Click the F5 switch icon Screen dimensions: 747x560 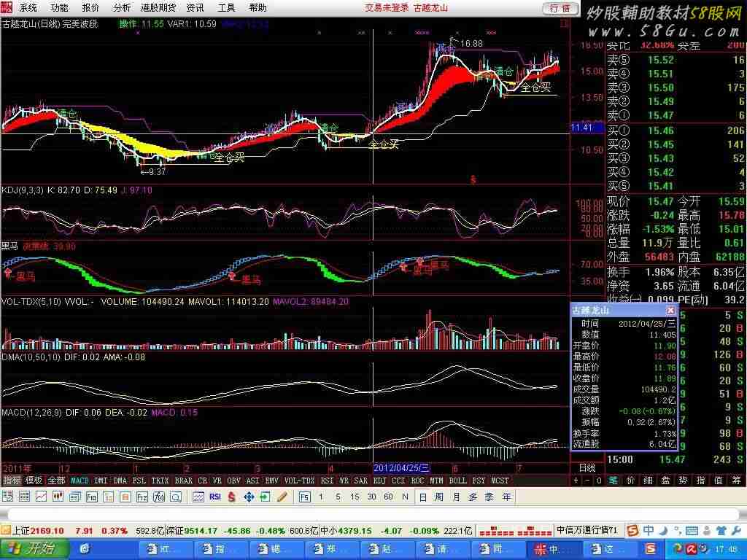[304, 497]
